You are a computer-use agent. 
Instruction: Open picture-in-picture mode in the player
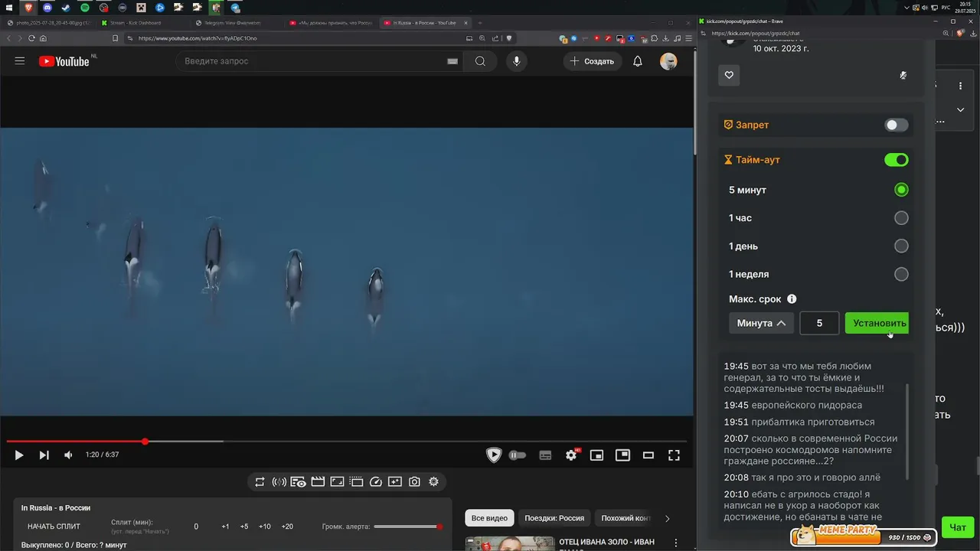tap(622, 455)
